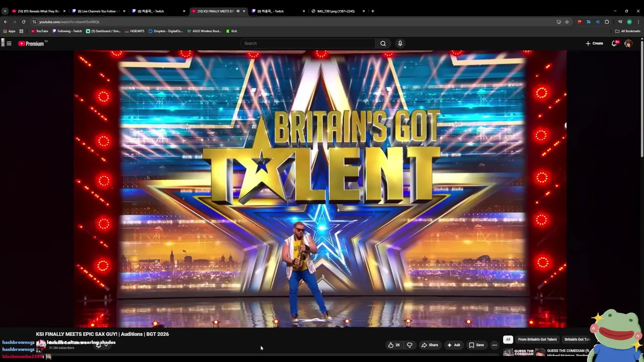Open media controls icon in toolbar
This screenshot has height=362, width=644.
[x=620, y=22]
